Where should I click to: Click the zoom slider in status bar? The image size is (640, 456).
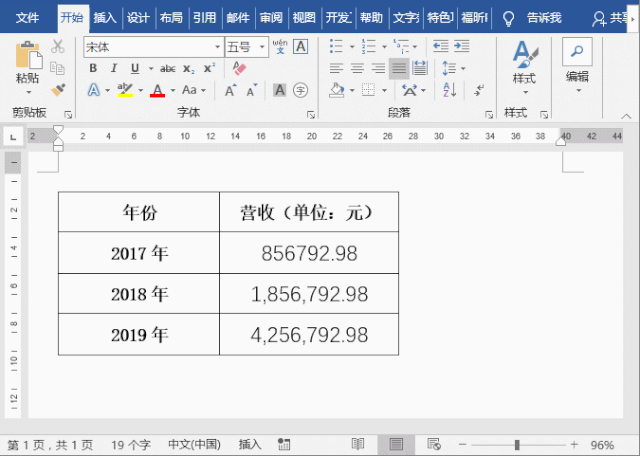point(517,444)
